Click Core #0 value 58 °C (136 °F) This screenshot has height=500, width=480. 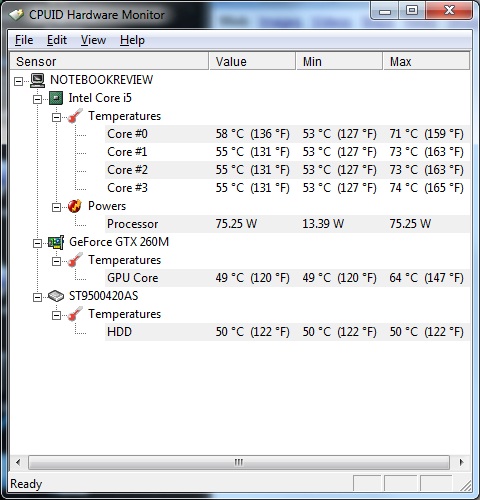[x=252, y=134]
